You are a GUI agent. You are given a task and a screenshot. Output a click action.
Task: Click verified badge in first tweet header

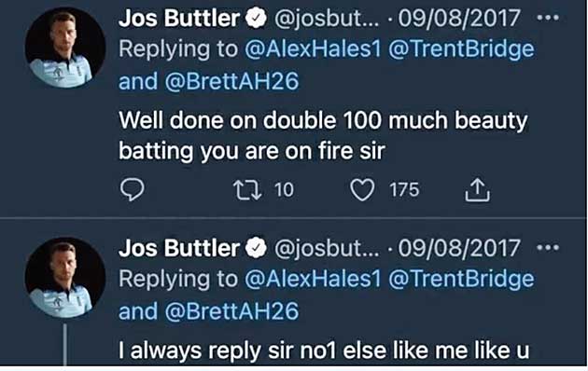256,19
